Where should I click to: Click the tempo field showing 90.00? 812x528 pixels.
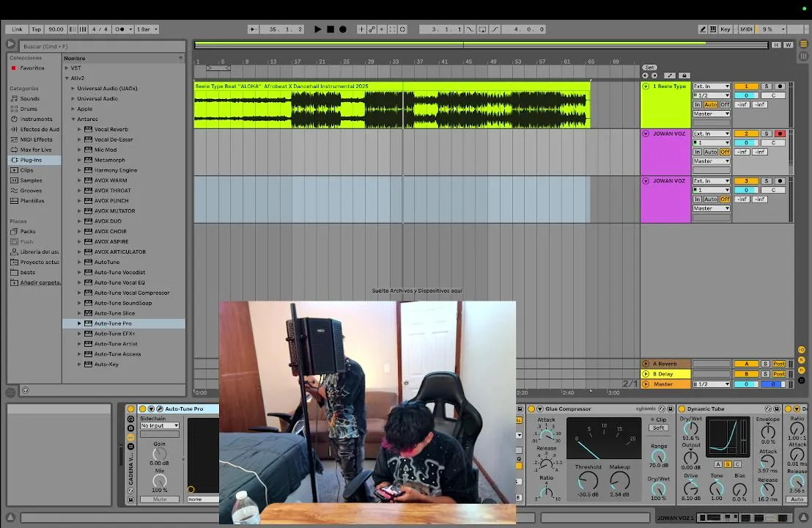point(56,29)
